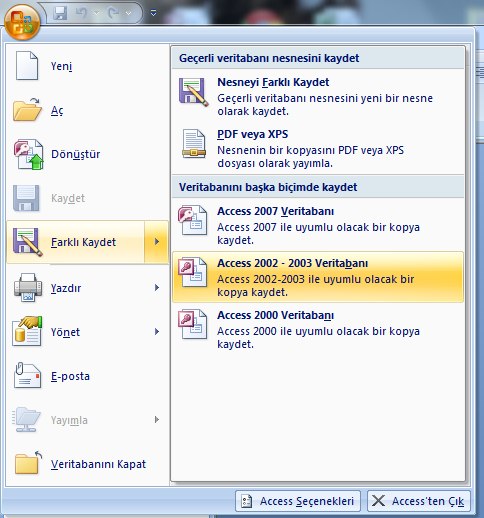The image size is (484, 518).
Task: Choose Access 2007 Veritabanı option title
Action: [275, 211]
